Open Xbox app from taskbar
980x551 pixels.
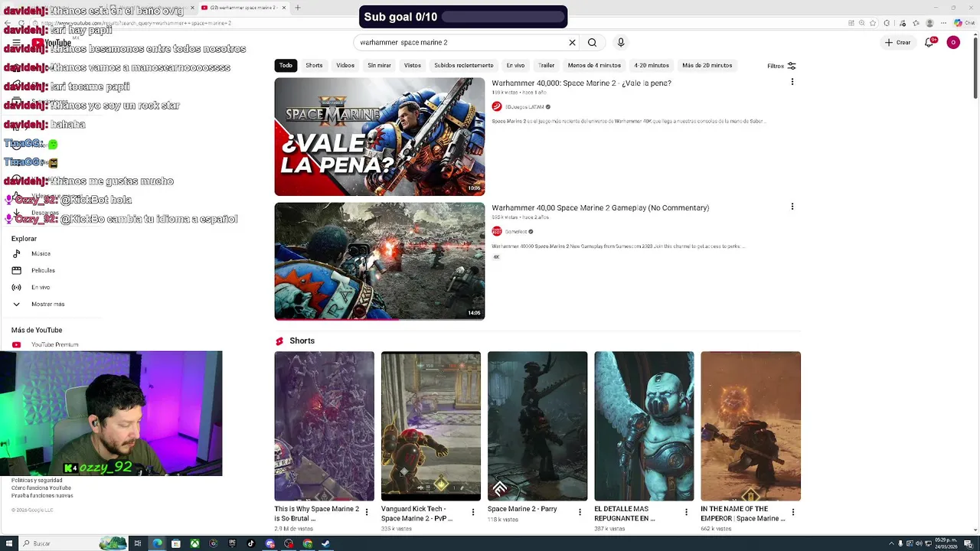click(194, 543)
